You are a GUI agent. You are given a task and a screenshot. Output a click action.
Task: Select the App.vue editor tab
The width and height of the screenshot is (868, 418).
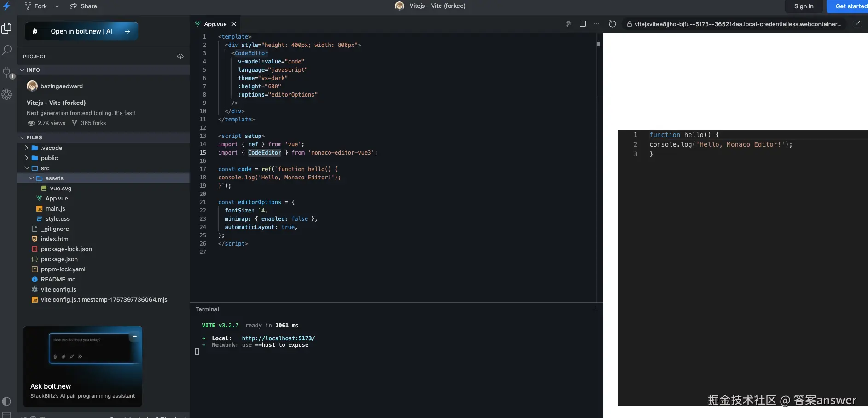pyautogui.click(x=215, y=24)
